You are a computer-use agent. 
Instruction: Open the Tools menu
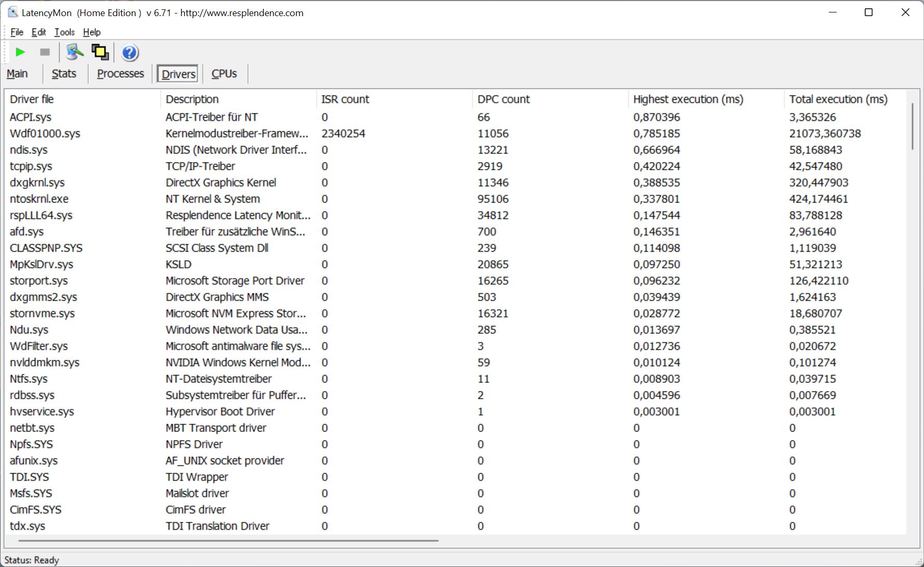[64, 32]
